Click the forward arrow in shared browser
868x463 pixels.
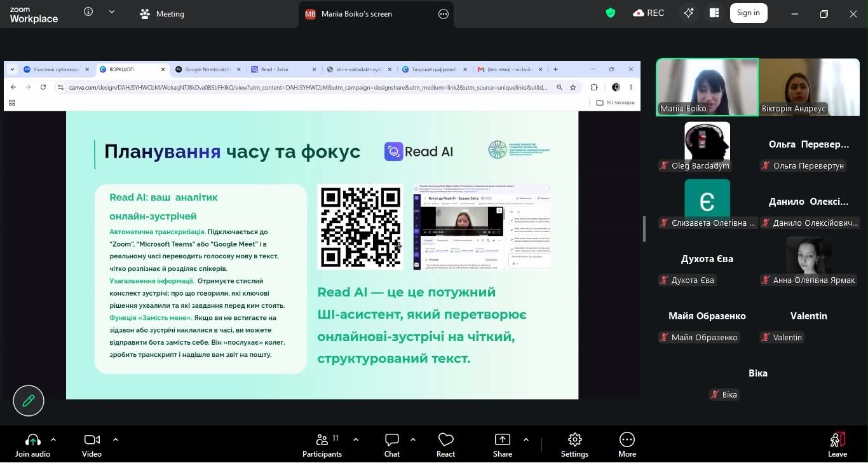click(x=28, y=87)
